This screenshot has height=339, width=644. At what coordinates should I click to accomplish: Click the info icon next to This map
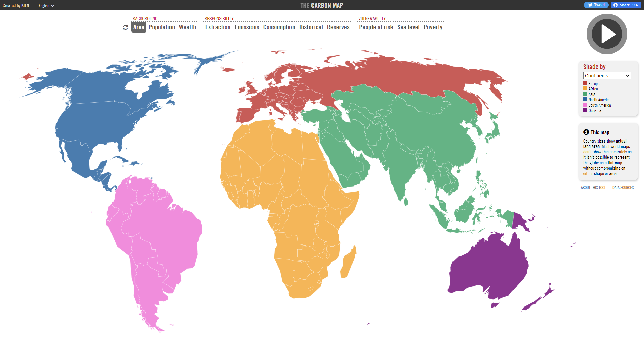click(586, 132)
